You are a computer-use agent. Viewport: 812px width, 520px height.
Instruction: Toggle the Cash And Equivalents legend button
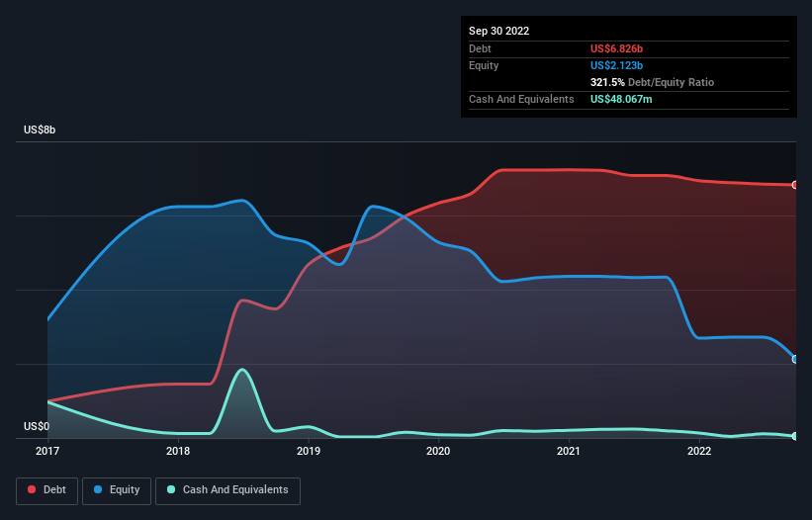227,490
